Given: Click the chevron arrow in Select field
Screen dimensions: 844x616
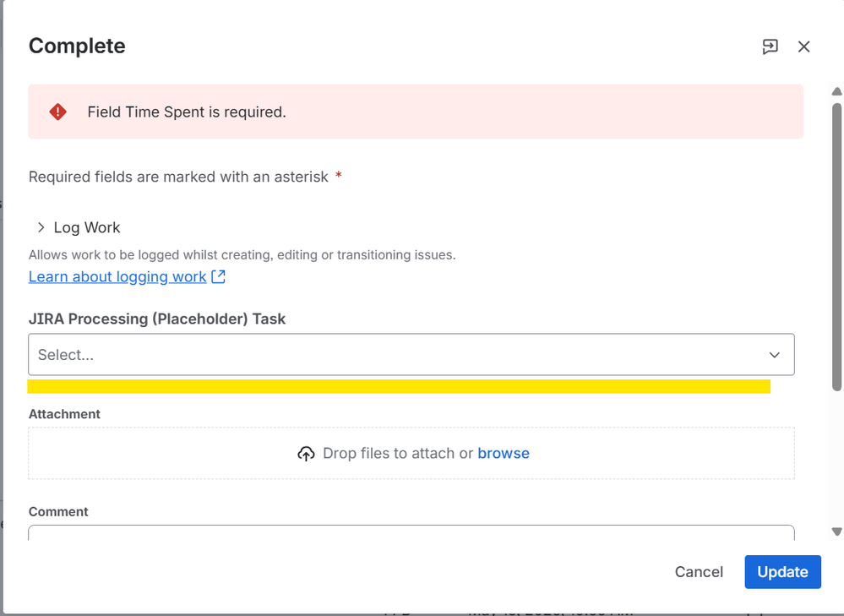Looking at the screenshot, I should [774, 355].
